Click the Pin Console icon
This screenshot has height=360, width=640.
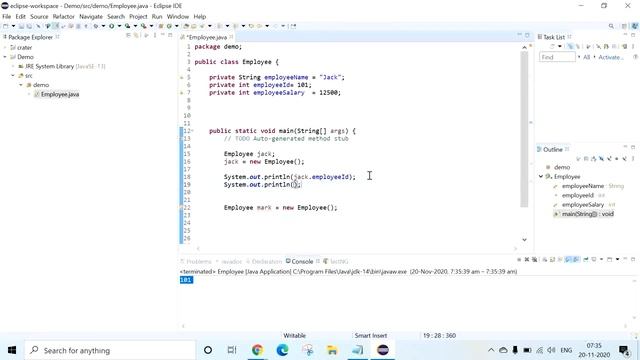coord(586,259)
